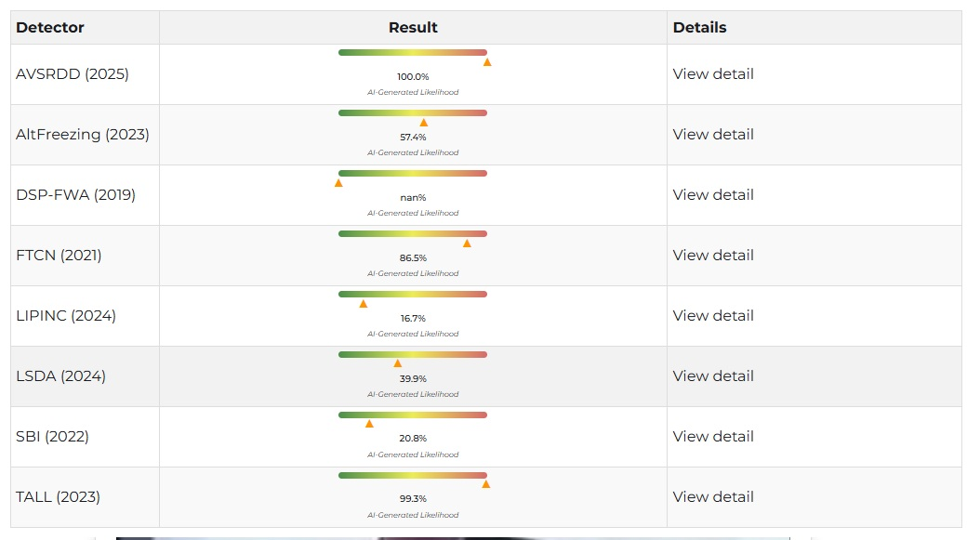The width and height of the screenshot is (980, 540).
Task: Open View detail for AltFreezing (2023)
Action: click(713, 135)
